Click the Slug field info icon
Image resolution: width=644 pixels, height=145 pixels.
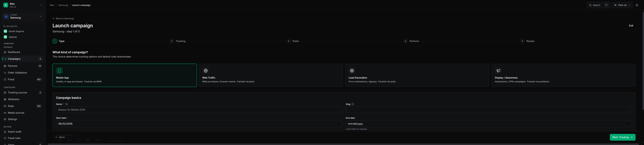353,104
